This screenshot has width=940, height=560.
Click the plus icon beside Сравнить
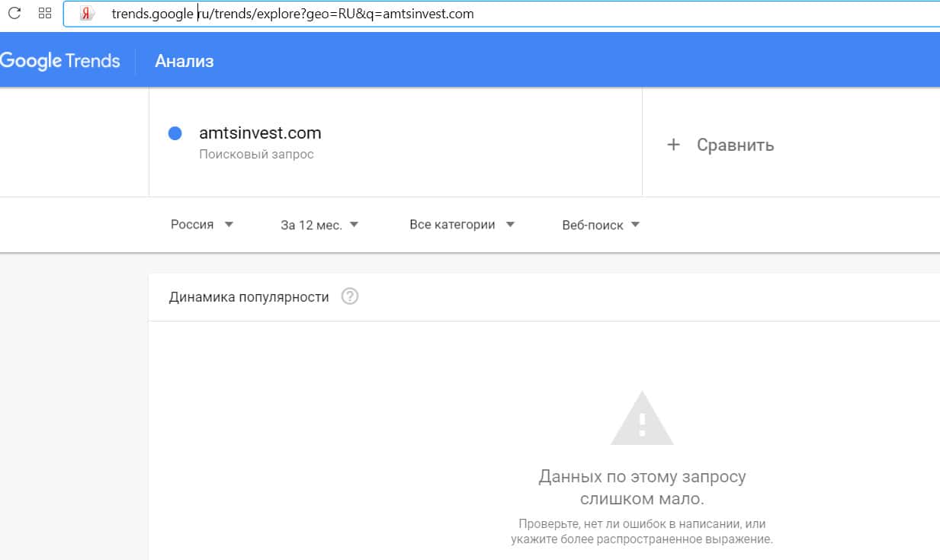673,145
